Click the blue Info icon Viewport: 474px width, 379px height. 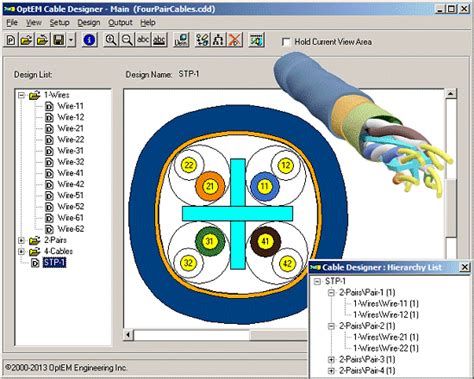coord(89,40)
